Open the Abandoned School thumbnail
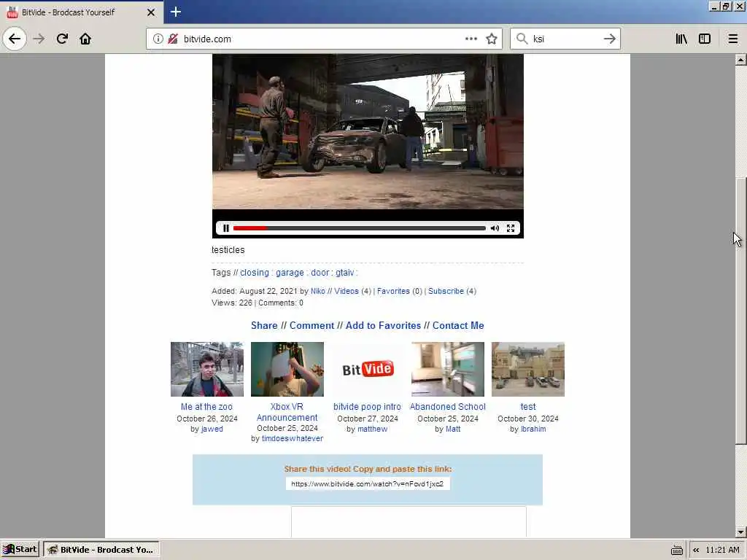 (448, 369)
